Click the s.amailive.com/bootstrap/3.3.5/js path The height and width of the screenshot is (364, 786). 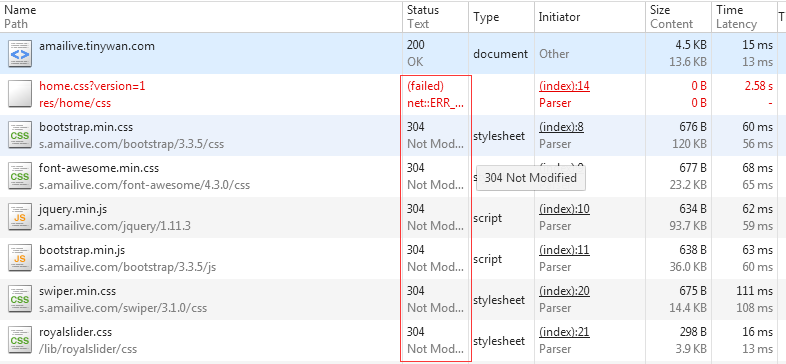(x=127, y=267)
